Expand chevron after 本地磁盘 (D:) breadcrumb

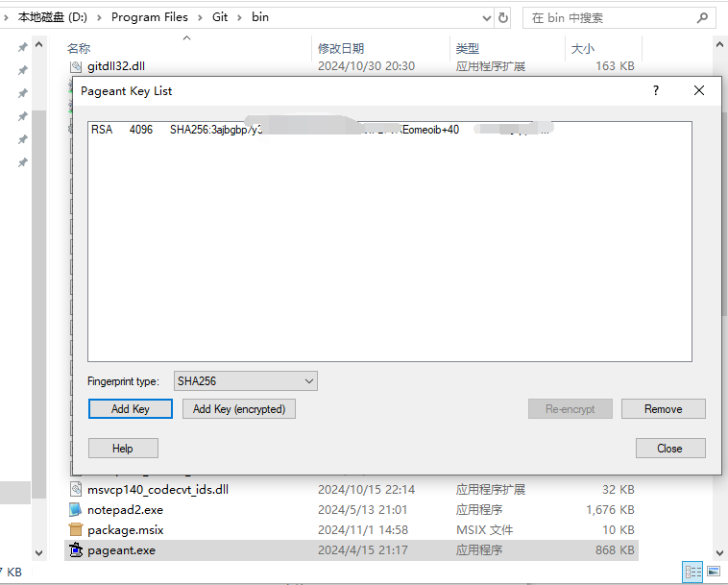tap(99, 17)
